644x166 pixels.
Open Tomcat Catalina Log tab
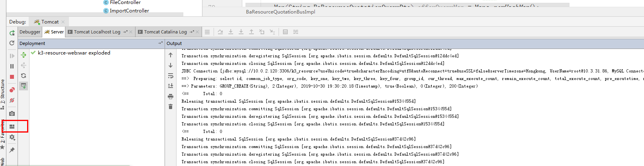point(165,32)
